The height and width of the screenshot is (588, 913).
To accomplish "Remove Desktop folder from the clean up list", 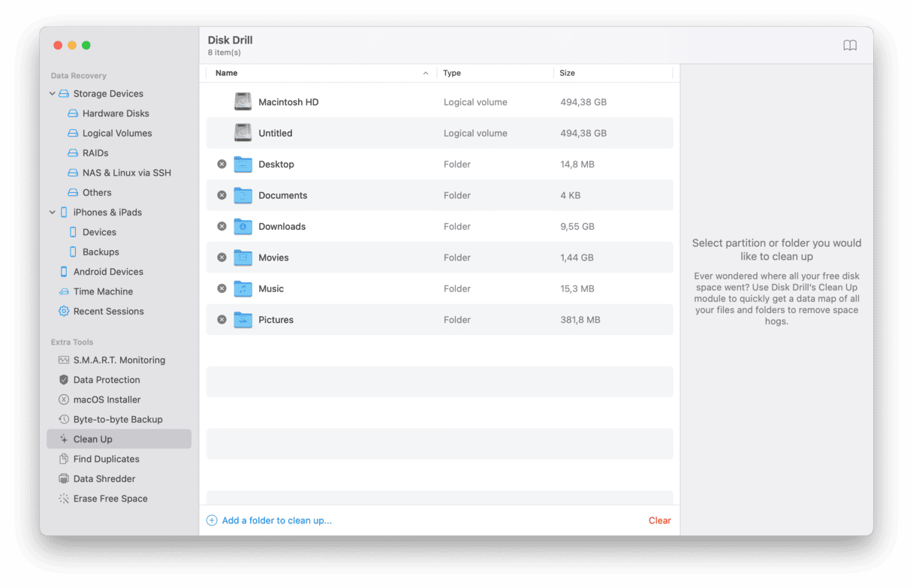I will (221, 164).
